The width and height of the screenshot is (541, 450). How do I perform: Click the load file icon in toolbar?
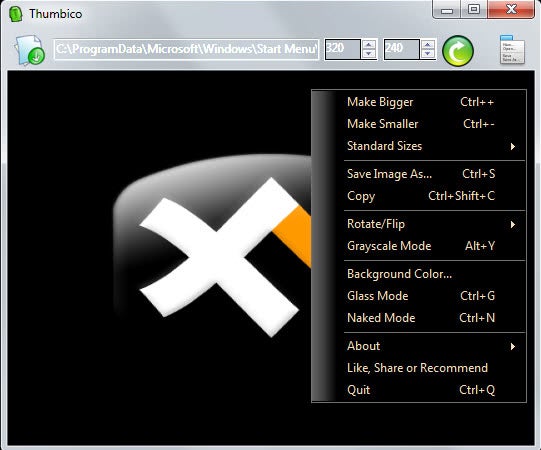pos(30,50)
